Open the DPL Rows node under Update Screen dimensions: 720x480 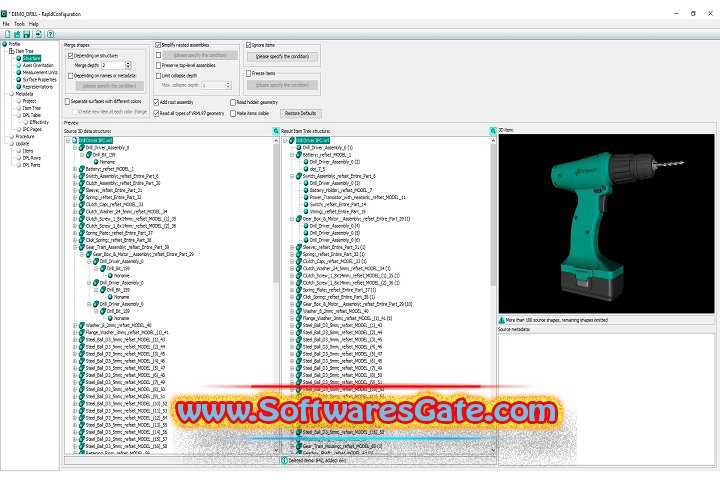coord(32,158)
